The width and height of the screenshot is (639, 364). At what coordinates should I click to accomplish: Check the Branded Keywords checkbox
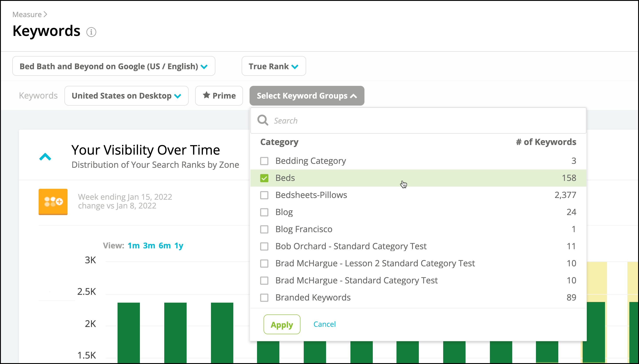point(264,297)
